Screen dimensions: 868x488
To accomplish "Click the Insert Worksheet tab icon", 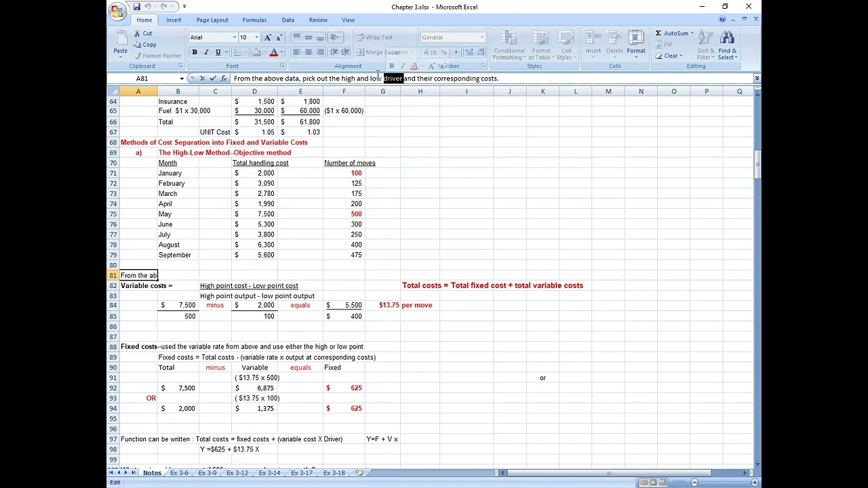I will tap(359, 473).
